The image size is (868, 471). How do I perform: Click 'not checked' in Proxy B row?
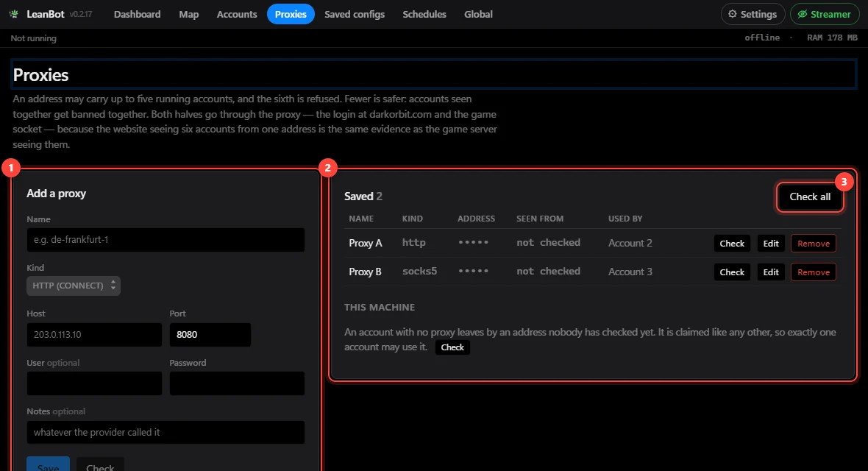pos(548,272)
